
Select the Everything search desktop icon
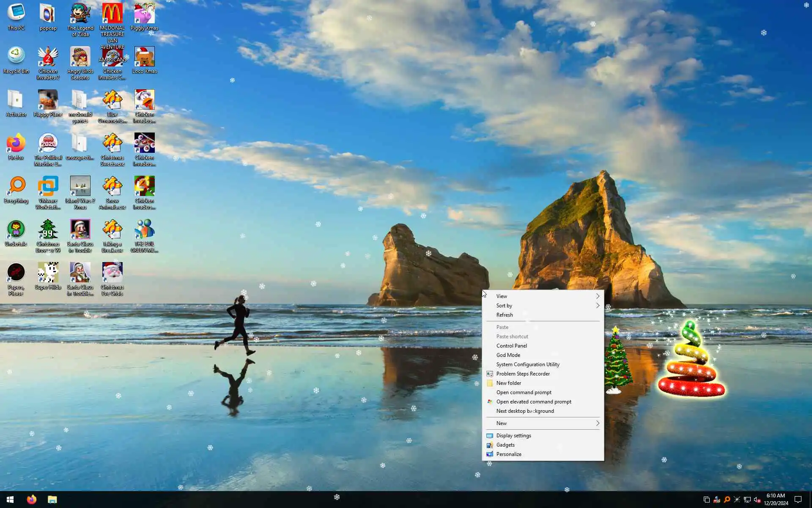[x=16, y=187]
